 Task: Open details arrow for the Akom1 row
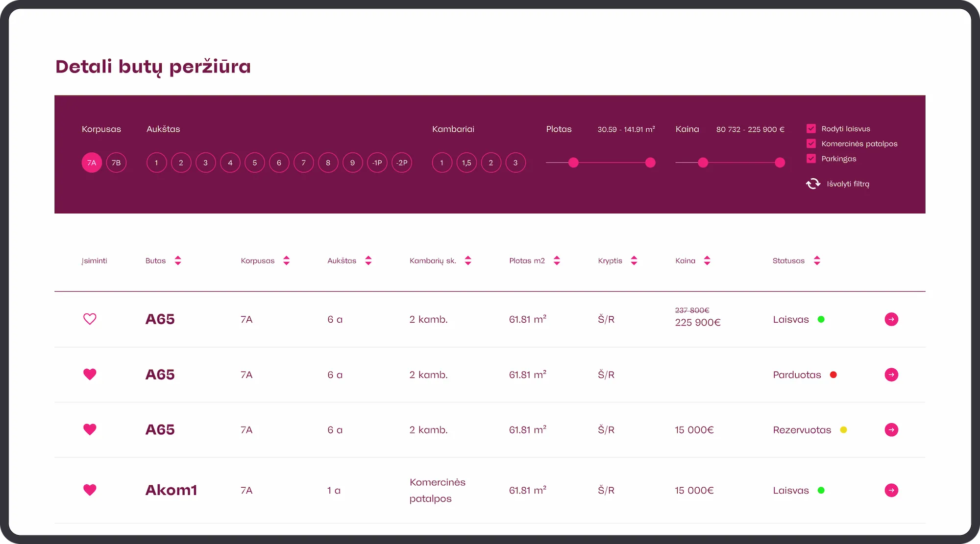tap(891, 490)
